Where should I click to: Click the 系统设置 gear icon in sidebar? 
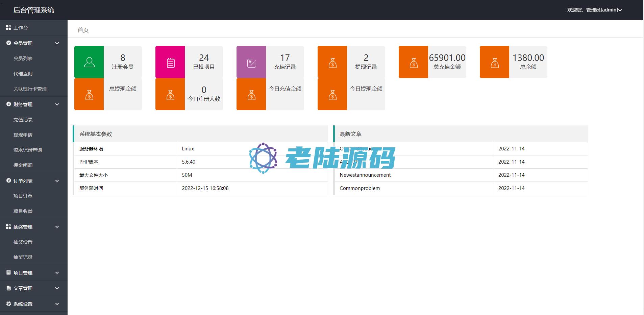click(9, 304)
